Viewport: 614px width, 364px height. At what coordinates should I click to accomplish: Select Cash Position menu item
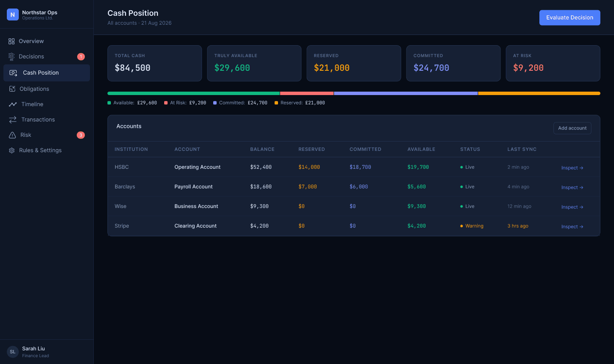(x=46, y=73)
